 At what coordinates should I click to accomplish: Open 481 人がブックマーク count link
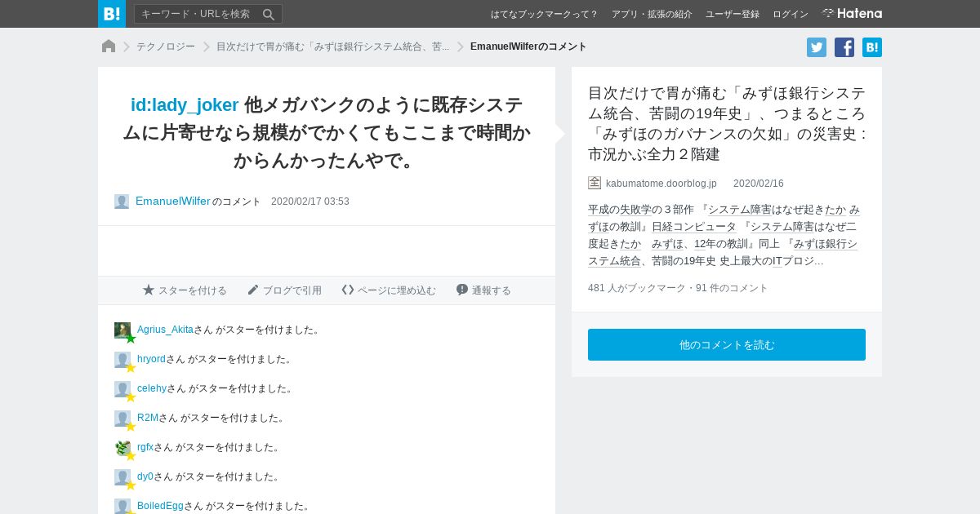tap(638, 288)
